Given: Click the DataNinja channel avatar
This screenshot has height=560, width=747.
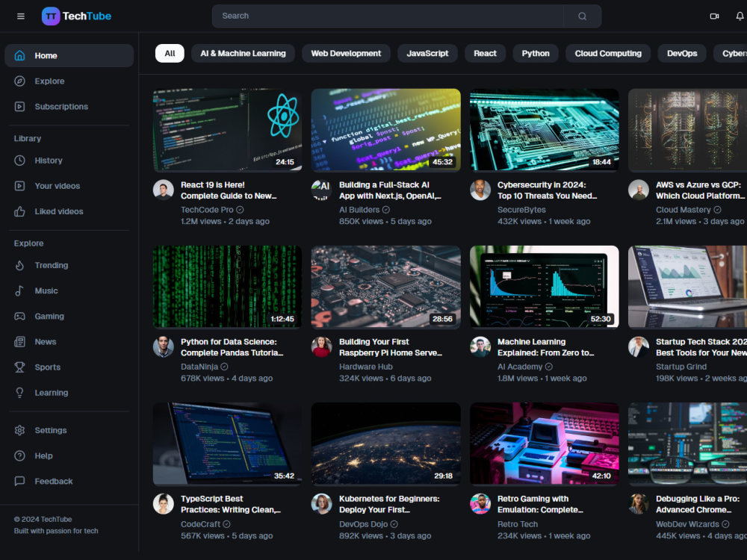Looking at the screenshot, I should point(164,346).
